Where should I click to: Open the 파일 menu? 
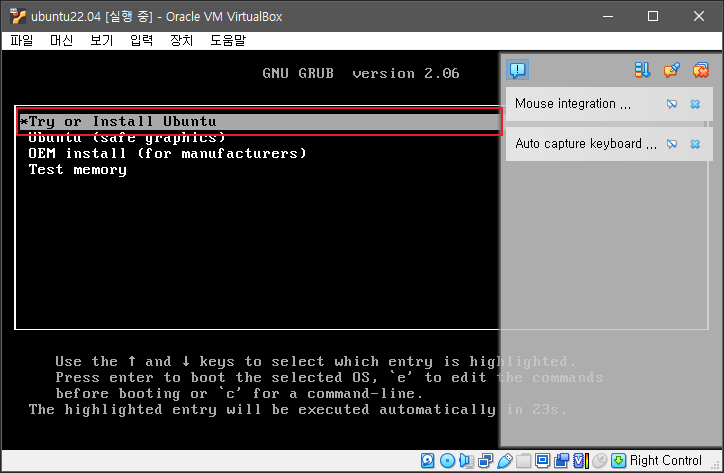click(22, 40)
